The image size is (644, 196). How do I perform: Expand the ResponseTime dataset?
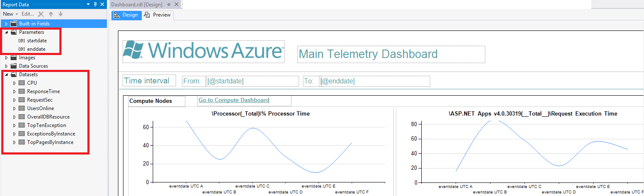14,91
